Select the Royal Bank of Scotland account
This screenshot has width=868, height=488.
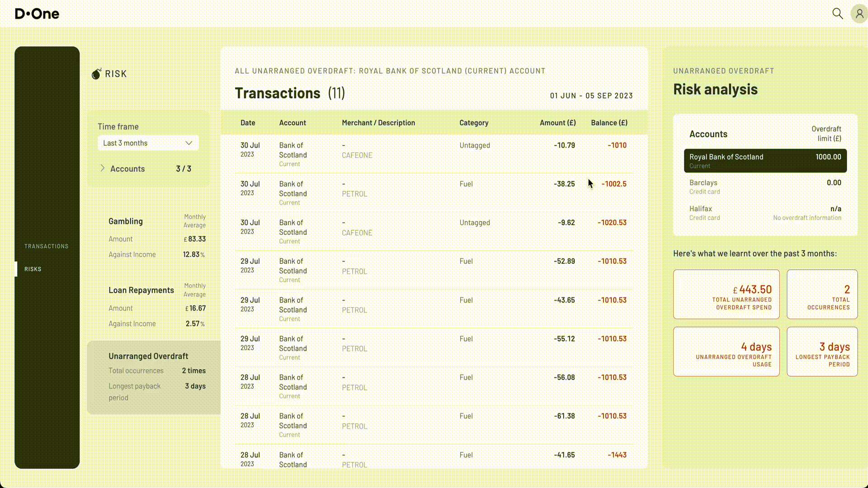[765, 161]
